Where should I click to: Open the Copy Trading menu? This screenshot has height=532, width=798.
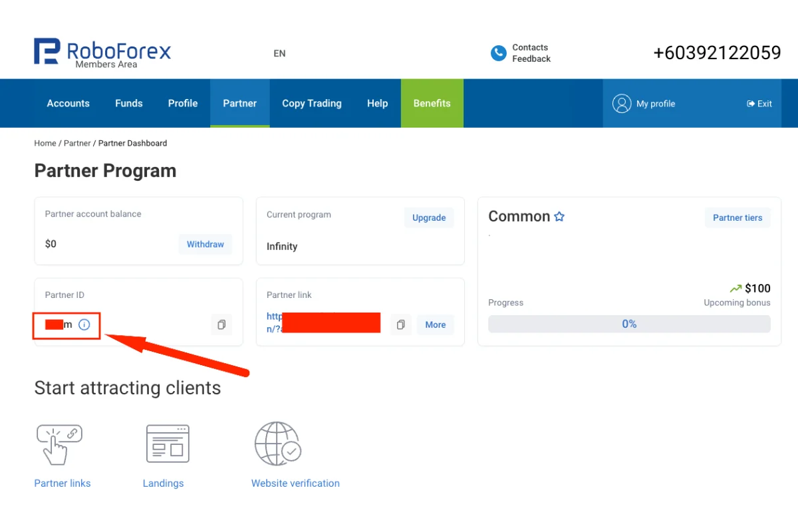(312, 103)
